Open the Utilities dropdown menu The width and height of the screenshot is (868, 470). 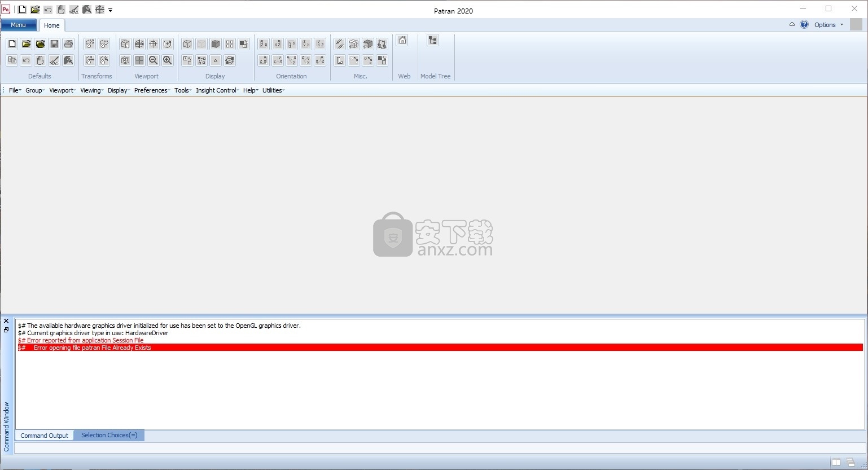coord(274,90)
